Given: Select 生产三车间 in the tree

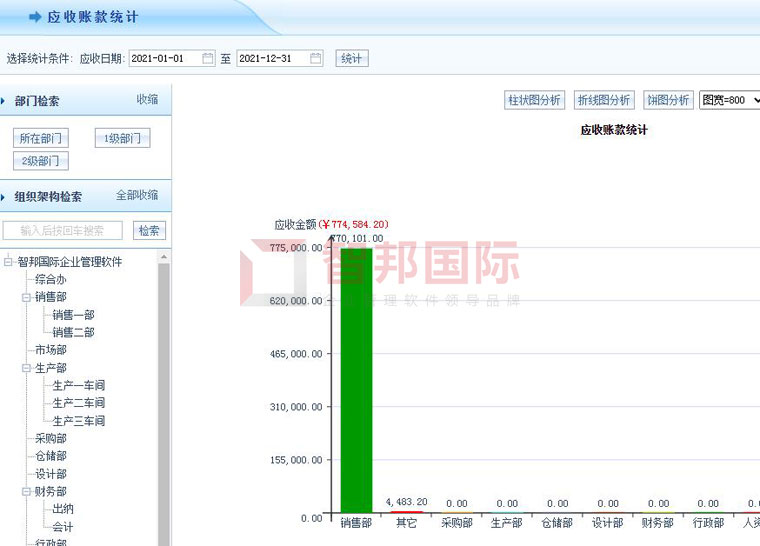Looking at the screenshot, I should [x=79, y=421].
